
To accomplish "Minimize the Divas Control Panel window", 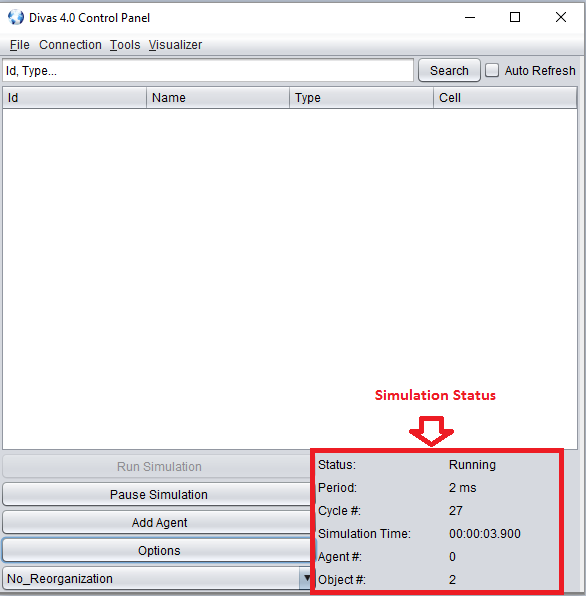I will click(470, 17).
